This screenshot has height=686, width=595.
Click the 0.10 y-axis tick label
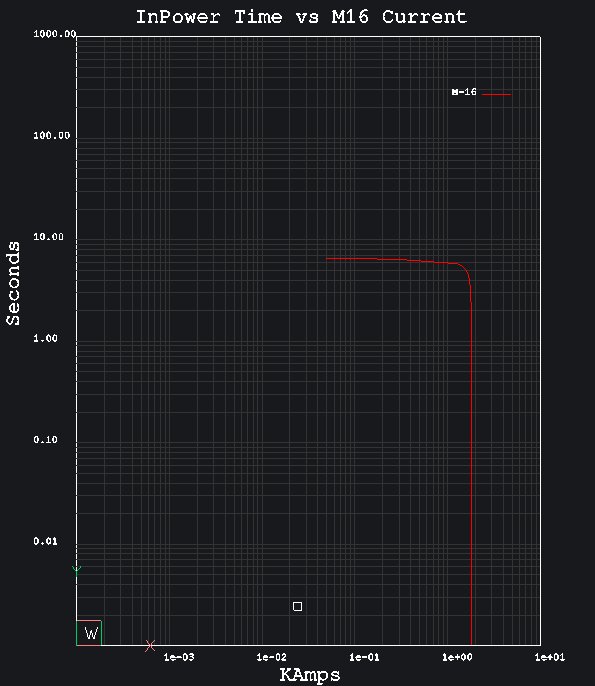pyautogui.click(x=46, y=440)
